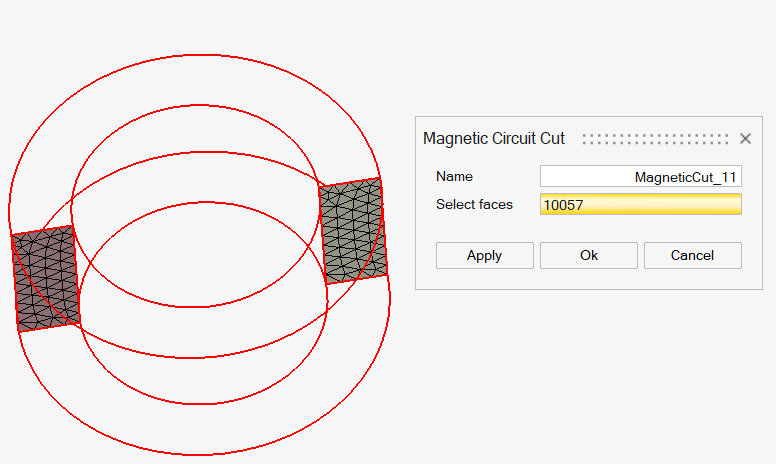776x464 pixels.
Task: Confirm the magnetic cut with Ok
Action: (x=588, y=255)
